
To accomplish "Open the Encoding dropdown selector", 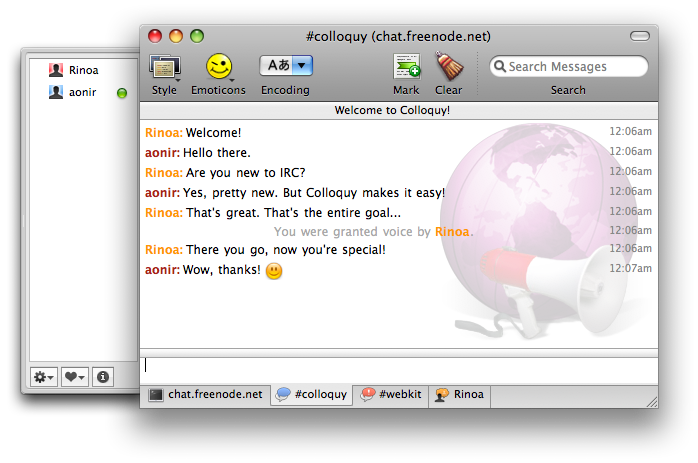I will click(286, 65).
